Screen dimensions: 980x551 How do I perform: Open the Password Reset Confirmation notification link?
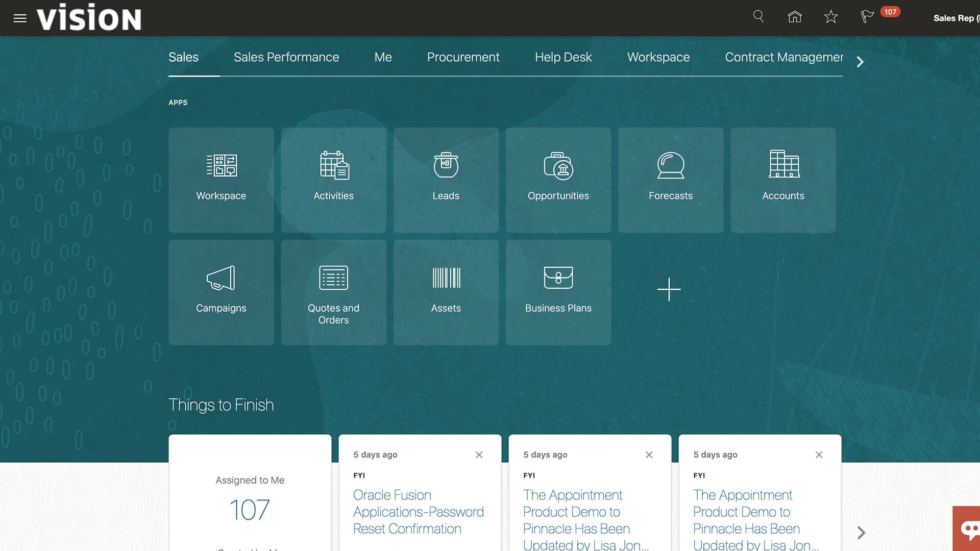pyautogui.click(x=418, y=512)
